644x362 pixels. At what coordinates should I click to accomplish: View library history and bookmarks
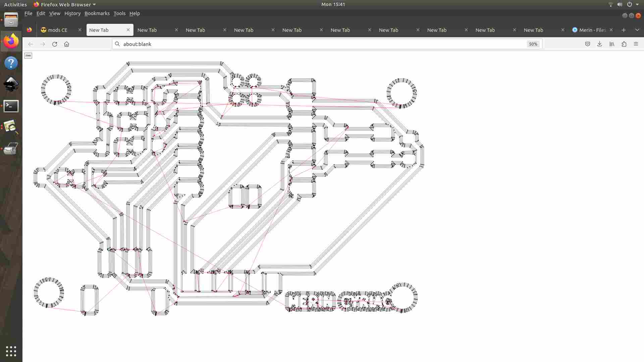[x=611, y=44]
